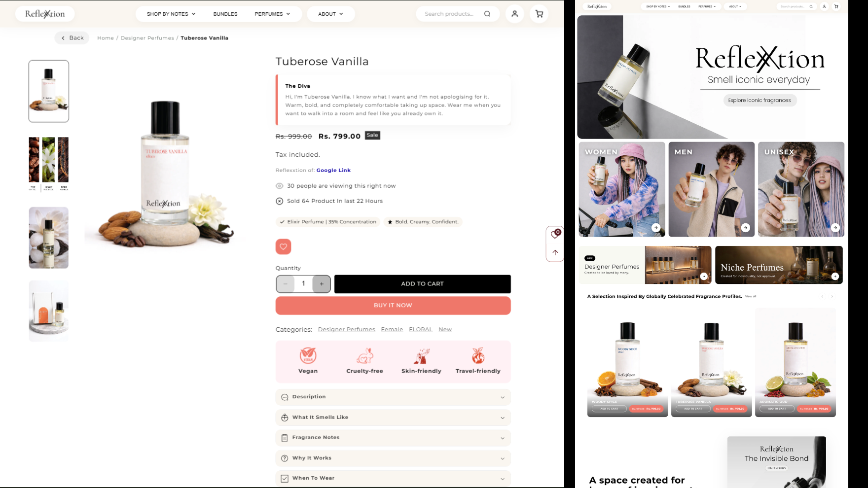
Task: Click the arrow on the Women category card
Action: pos(656,228)
